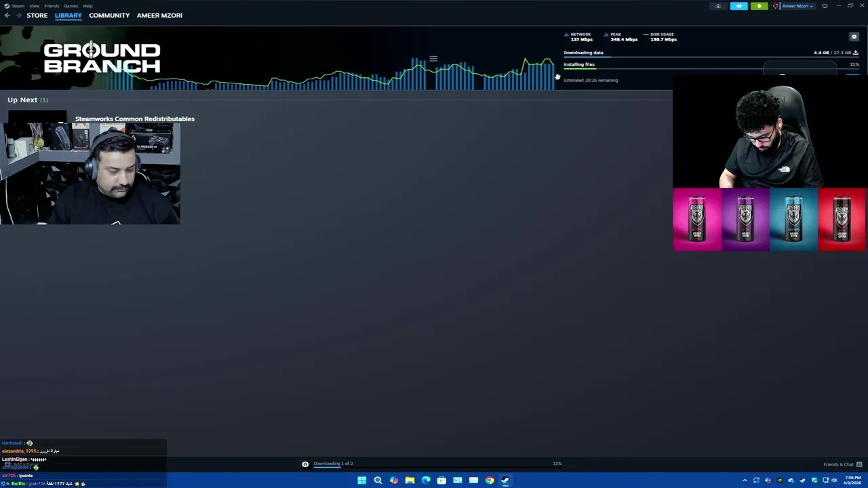
Task: Open File Explorer from the taskbar
Action: [410, 481]
